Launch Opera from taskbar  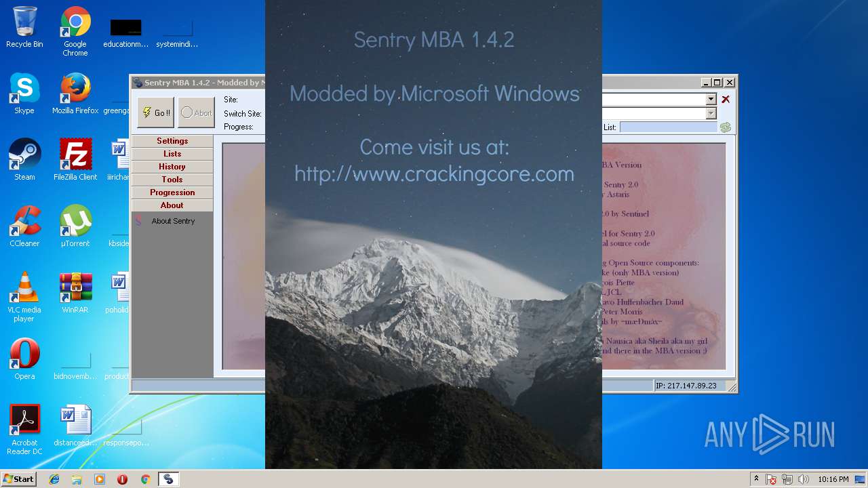click(122, 479)
